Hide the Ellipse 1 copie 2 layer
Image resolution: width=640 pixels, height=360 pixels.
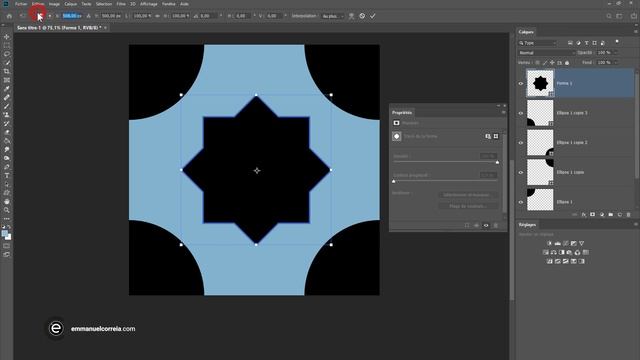point(521,143)
